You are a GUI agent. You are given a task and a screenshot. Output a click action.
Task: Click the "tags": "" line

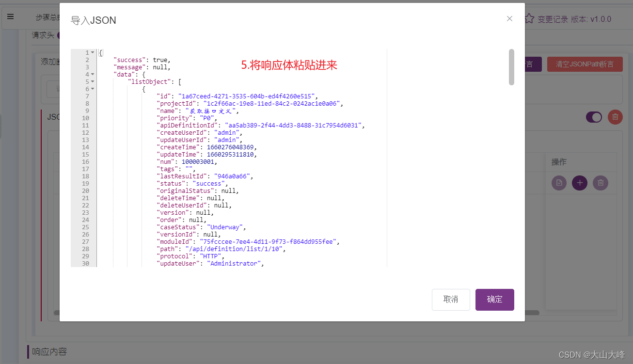coord(176,169)
